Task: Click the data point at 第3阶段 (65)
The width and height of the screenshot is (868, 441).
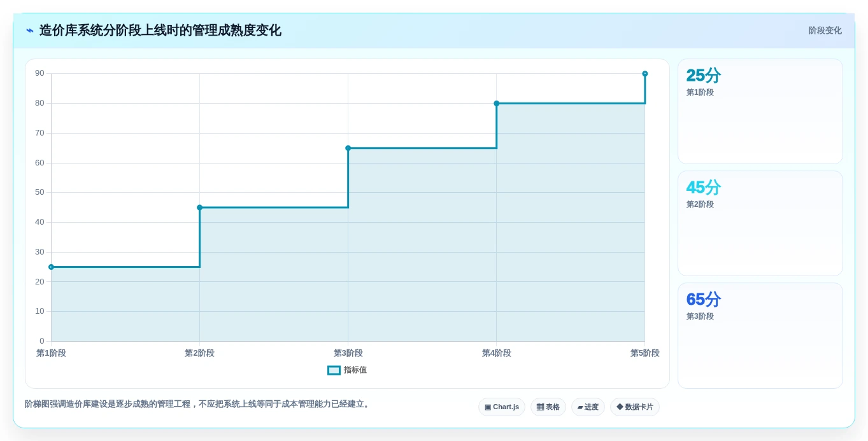Action: pyautogui.click(x=348, y=148)
